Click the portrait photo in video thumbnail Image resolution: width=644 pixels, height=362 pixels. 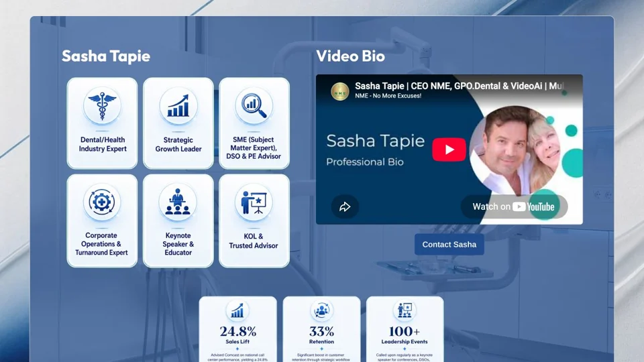tap(515, 149)
